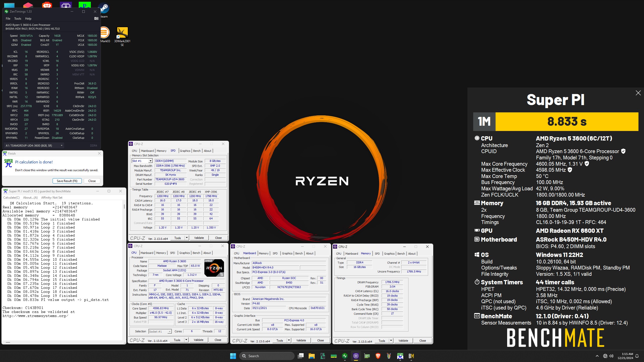The image size is (644, 362).
Task: Open About...(A) menu in Super PI
Action: pyautogui.click(x=30, y=198)
